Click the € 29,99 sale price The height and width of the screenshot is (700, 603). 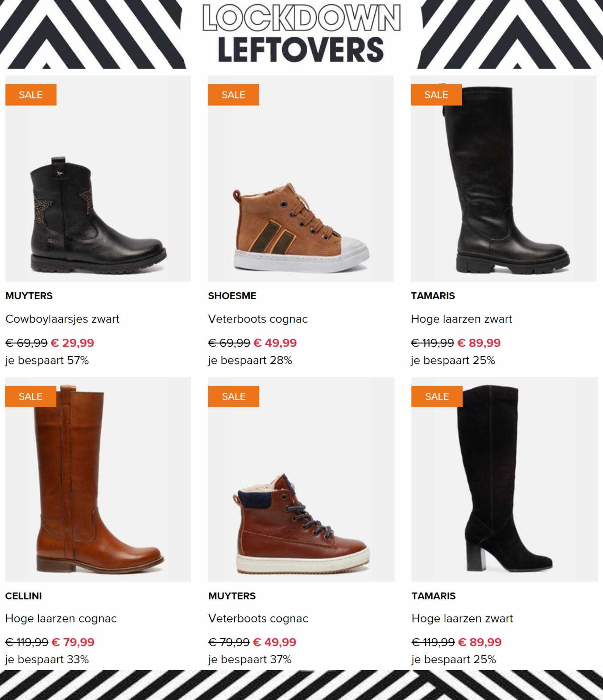[72, 343]
